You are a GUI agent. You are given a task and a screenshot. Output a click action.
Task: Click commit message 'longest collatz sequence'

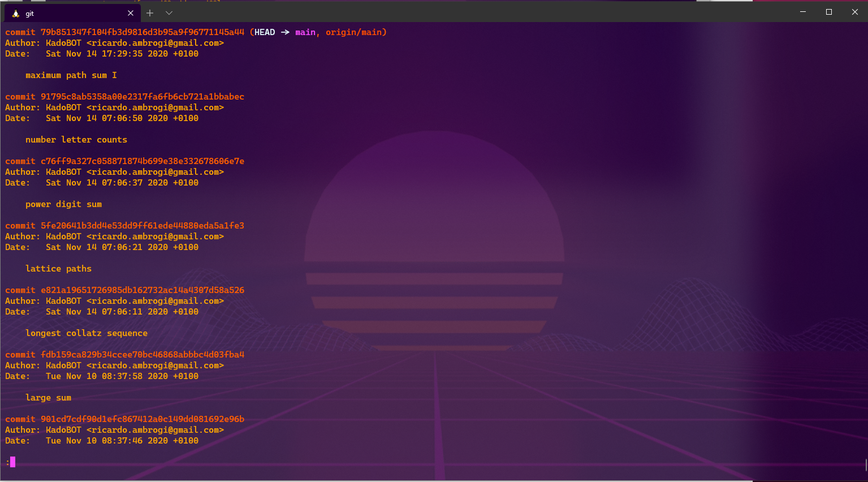[87, 333]
